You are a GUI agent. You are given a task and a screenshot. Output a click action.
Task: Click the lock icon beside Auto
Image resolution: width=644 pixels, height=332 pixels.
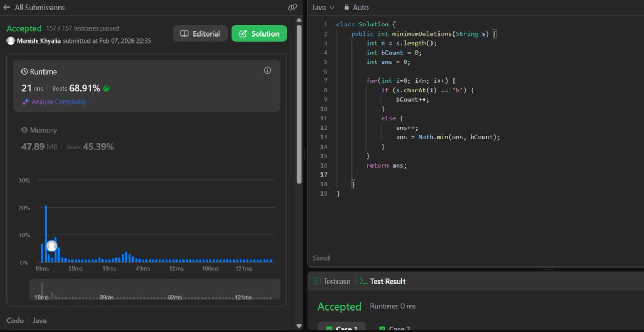tap(347, 8)
